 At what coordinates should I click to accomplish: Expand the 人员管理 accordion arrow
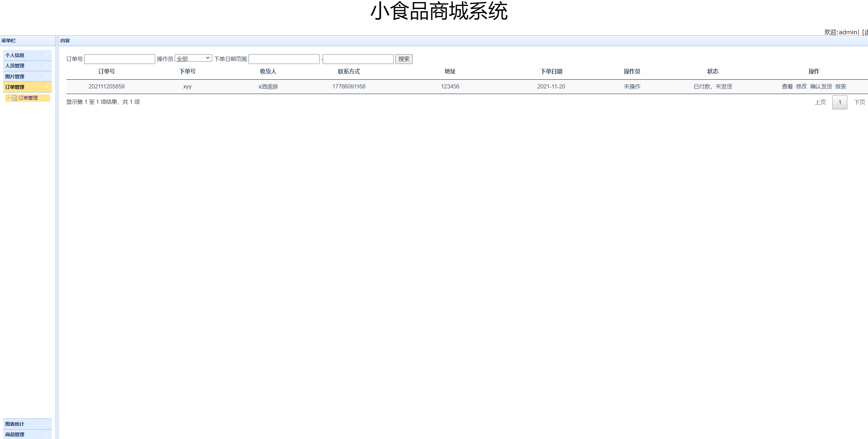pos(47,66)
